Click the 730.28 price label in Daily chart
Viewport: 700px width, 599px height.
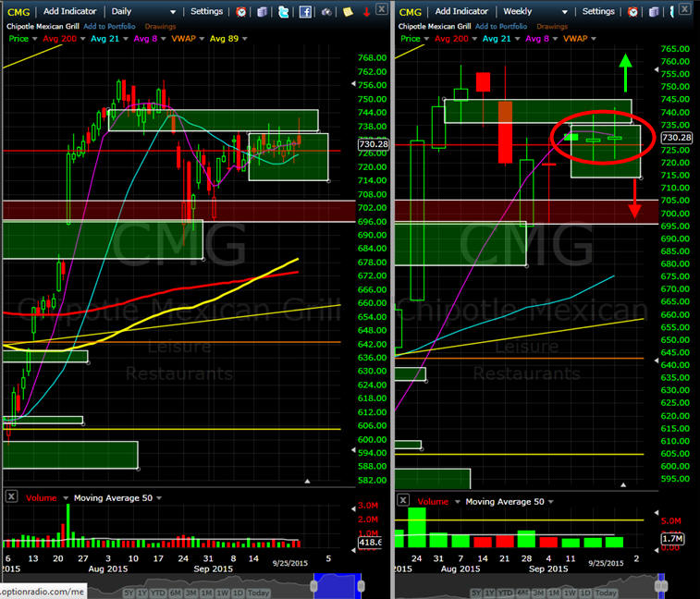point(374,144)
